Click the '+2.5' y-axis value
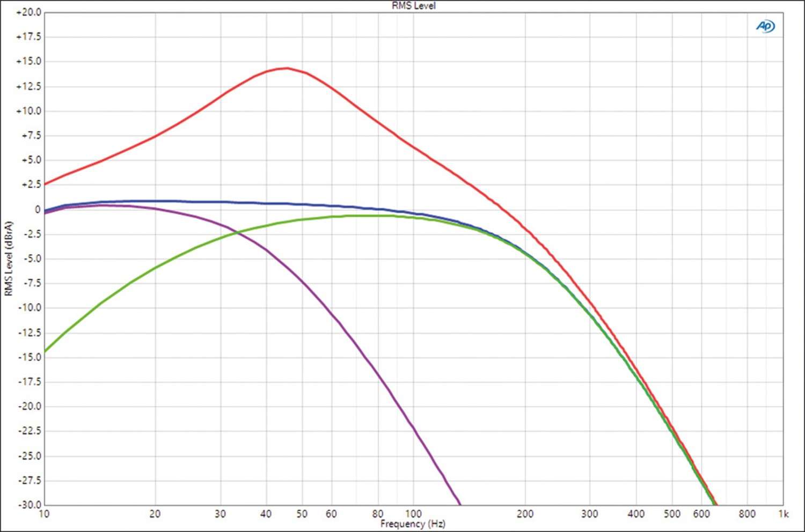 coord(31,184)
